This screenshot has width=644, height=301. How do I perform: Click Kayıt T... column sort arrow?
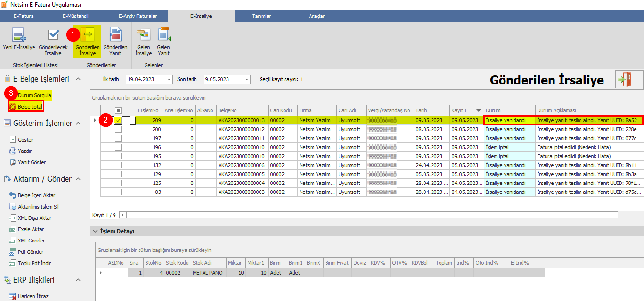[x=479, y=110]
